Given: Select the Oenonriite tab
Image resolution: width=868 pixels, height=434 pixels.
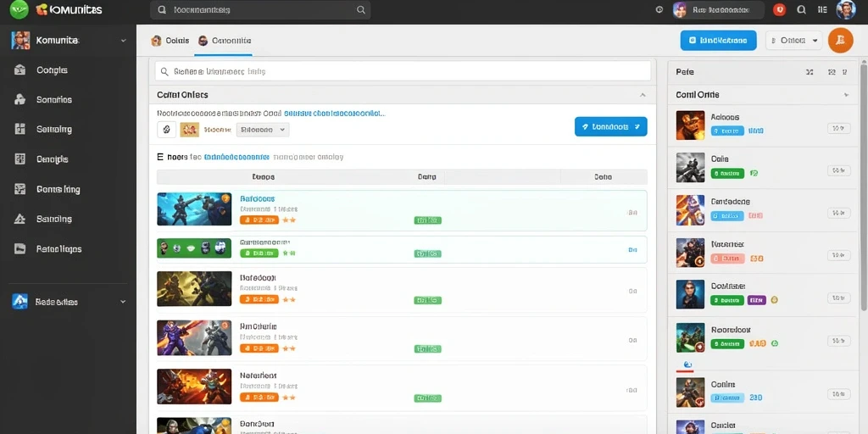Looking at the screenshot, I should [x=225, y=41].
